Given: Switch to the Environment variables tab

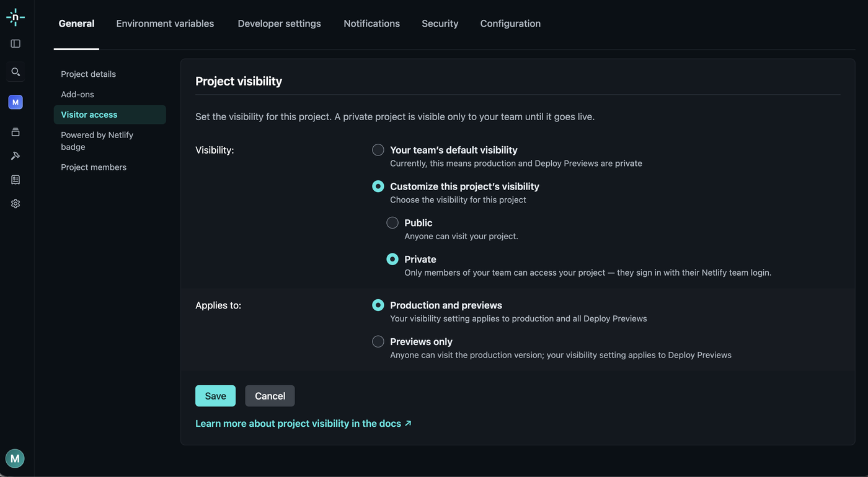Looking at the screenshot, I should point(165,24).
